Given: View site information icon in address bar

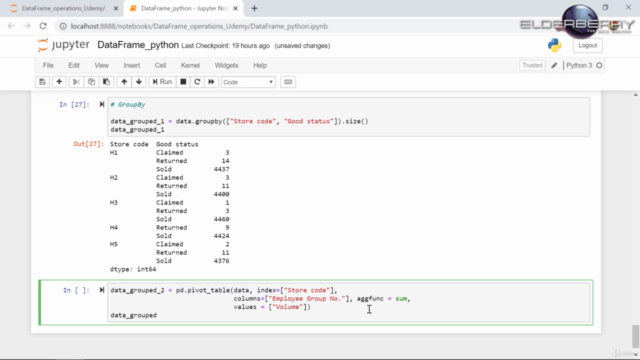Looking at the screenshot, I should (x=63, y=26).
